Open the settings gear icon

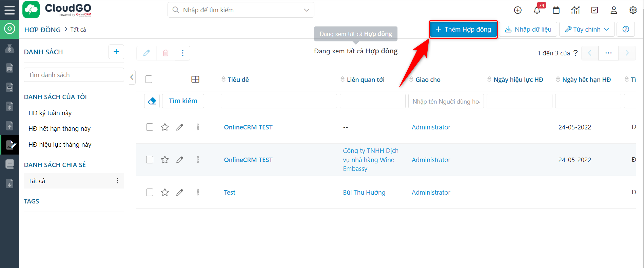click(633, 10)
